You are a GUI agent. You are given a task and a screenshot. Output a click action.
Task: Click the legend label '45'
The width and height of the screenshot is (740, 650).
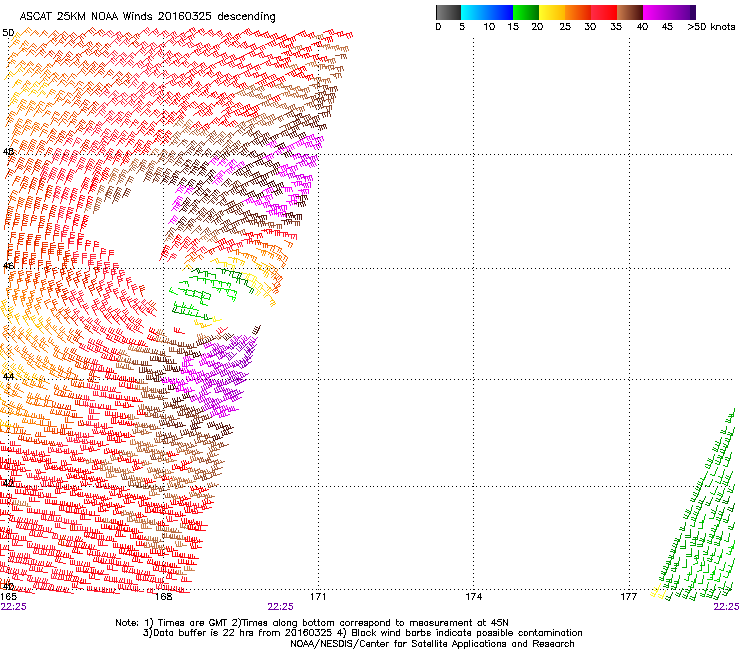(x=667, y=27)
